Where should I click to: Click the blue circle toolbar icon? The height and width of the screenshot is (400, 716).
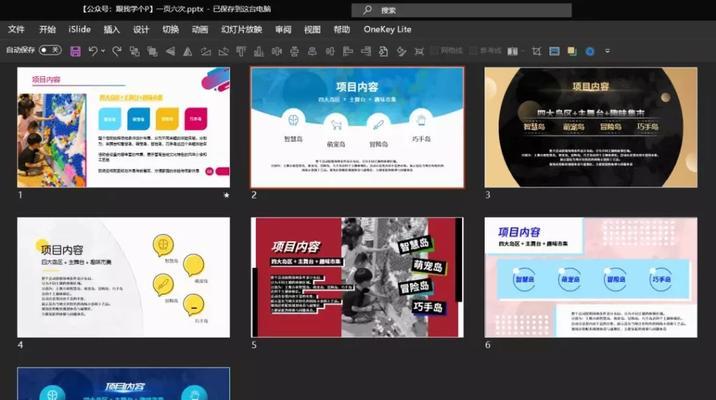[590, 51]
